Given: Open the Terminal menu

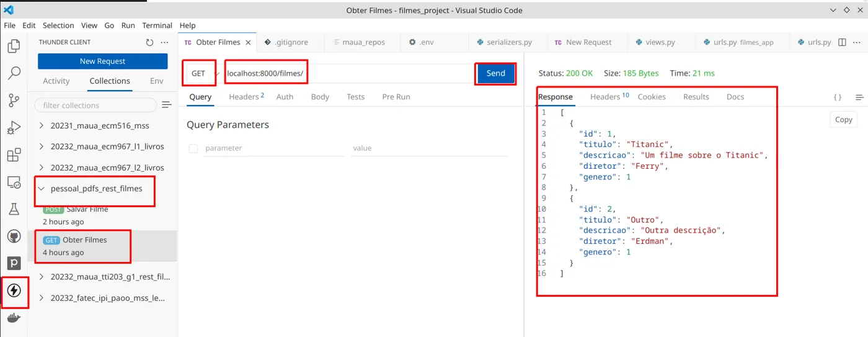Looking at the screenshot, I should click(x=157, y=25).
